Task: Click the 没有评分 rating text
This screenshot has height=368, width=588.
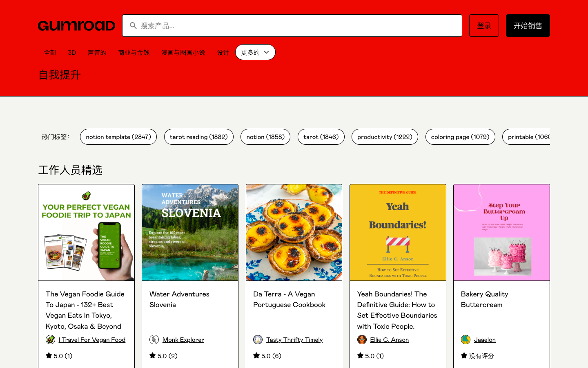Action: coord(481,356)
